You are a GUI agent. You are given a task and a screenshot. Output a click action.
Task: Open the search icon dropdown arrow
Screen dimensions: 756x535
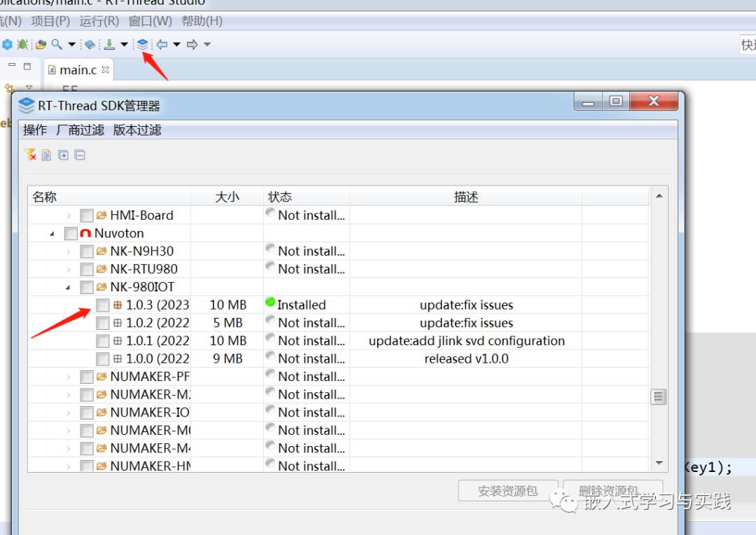pyautogui.click(x=72, y=44)
